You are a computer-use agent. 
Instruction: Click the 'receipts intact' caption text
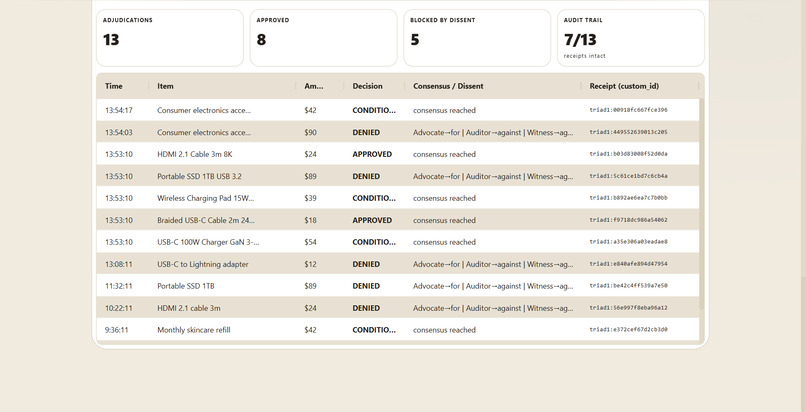[x=584, y=56]
